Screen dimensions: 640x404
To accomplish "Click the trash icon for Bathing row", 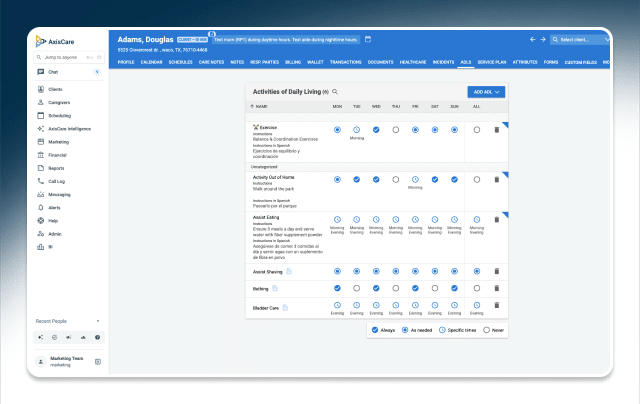I will (x=497, y=288).
